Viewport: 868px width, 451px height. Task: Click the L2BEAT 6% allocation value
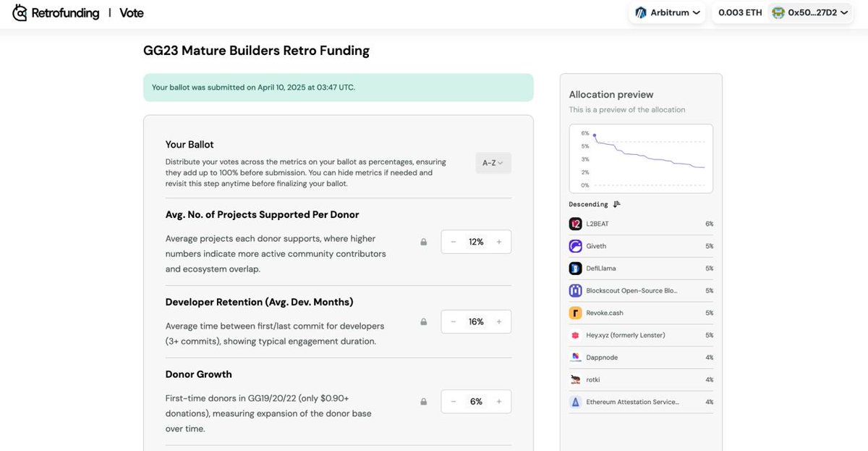pyautogui.click(x=710, y=224)
